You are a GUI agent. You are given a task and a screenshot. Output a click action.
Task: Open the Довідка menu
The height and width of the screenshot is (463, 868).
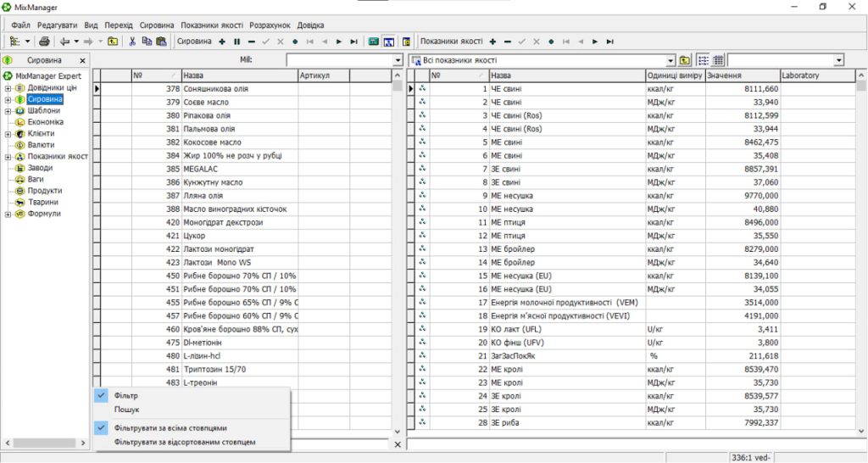[x=310, y=25]
